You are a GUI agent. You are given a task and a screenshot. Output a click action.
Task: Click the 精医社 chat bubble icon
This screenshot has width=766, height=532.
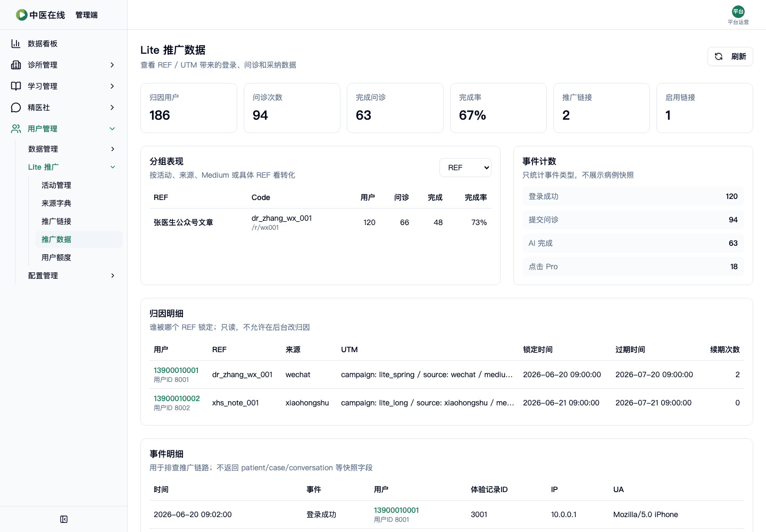pyautogui.click(x=16, y=107)
